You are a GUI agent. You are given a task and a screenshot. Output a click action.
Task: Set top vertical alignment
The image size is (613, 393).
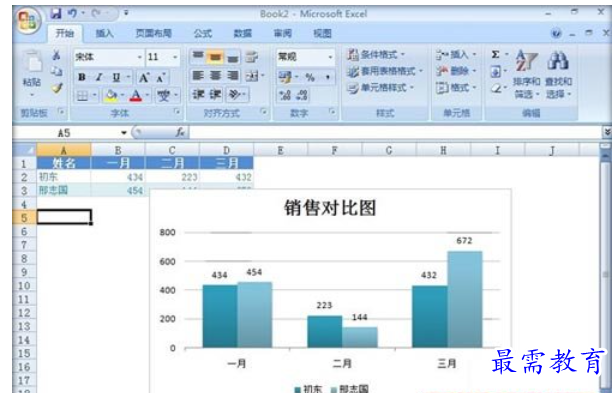(198, 57)
